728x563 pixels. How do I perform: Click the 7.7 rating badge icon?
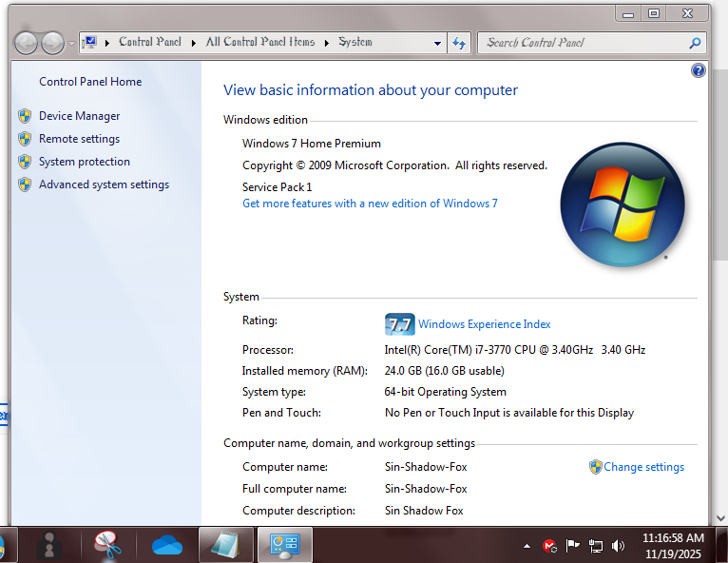400,324
